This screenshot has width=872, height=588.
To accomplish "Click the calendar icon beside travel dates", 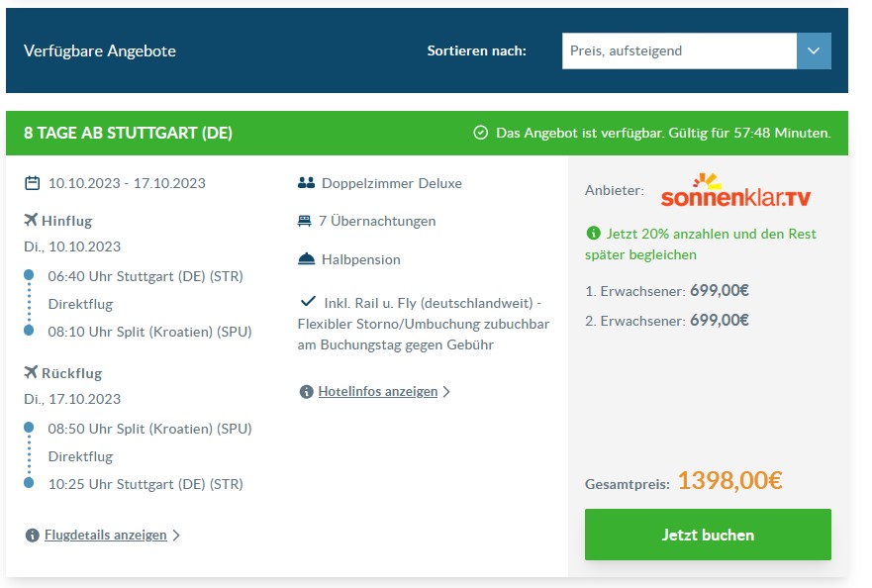I will (33, 183).
